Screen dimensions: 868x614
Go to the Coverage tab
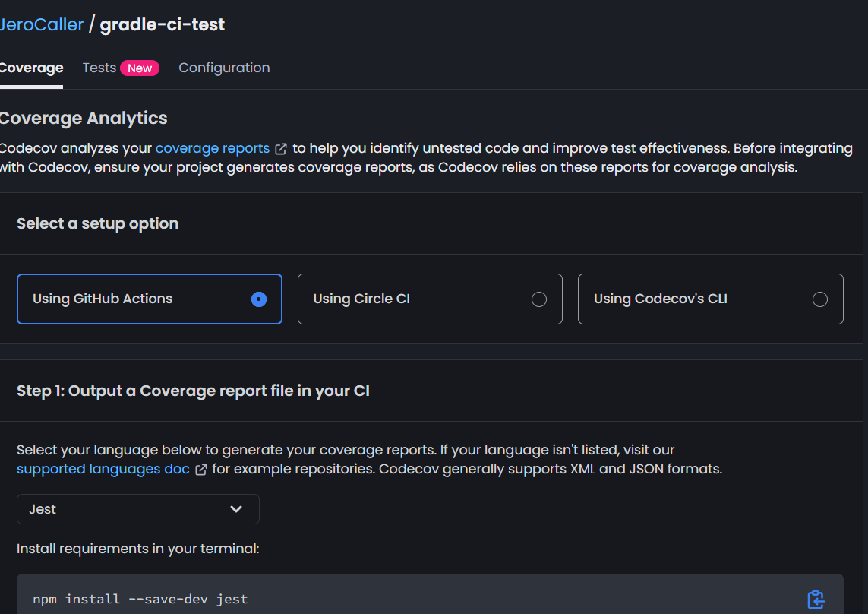pyautogui.click(x=31, y=68)
